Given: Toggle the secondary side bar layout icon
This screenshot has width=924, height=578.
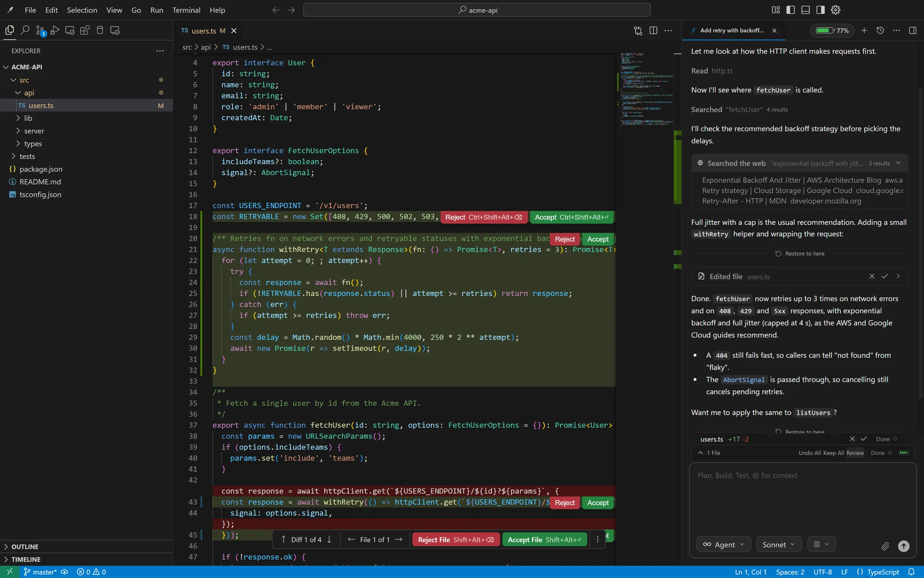Looking at the screenshot, I should pyautogui.click(x=820, y=10).
